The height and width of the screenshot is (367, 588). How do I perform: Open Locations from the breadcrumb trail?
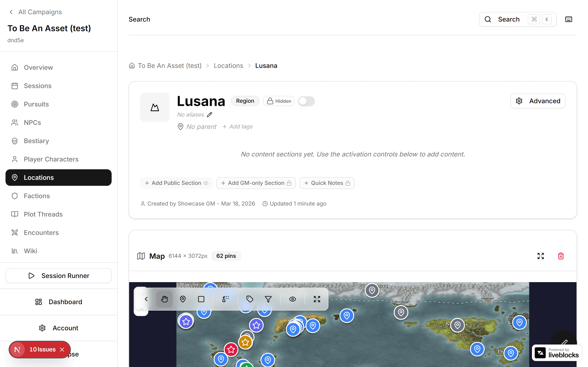(228, 66)
